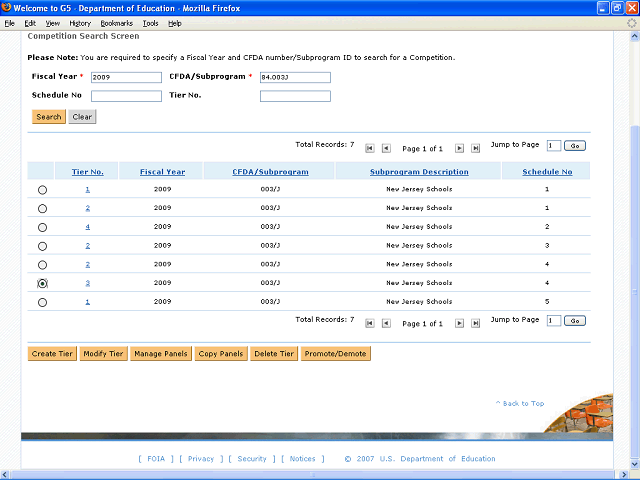Click last page arrow in bottom pagination
The height and width of the screenshot is (480, 640).
tap(476, 323)
